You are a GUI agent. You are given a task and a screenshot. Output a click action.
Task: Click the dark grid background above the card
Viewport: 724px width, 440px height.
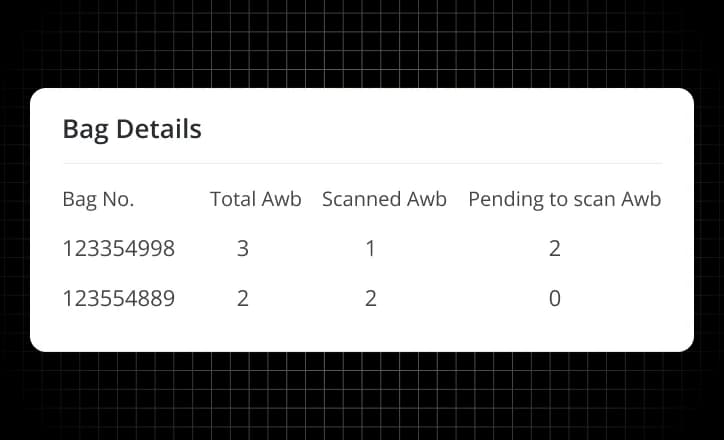tap(362, 44)
